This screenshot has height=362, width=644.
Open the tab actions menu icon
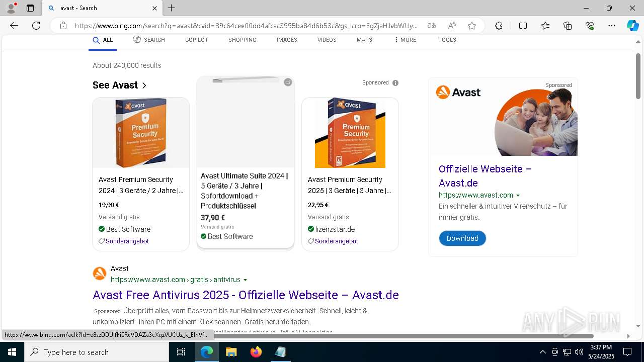pos(30,8)
